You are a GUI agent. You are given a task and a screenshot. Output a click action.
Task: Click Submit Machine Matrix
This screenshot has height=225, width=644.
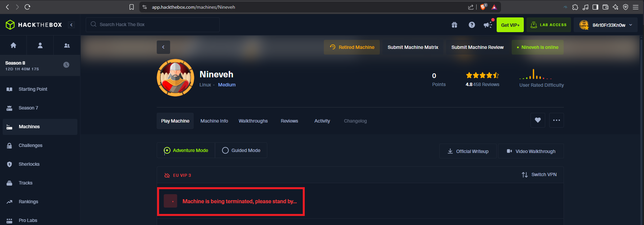[x=413, y=47]
